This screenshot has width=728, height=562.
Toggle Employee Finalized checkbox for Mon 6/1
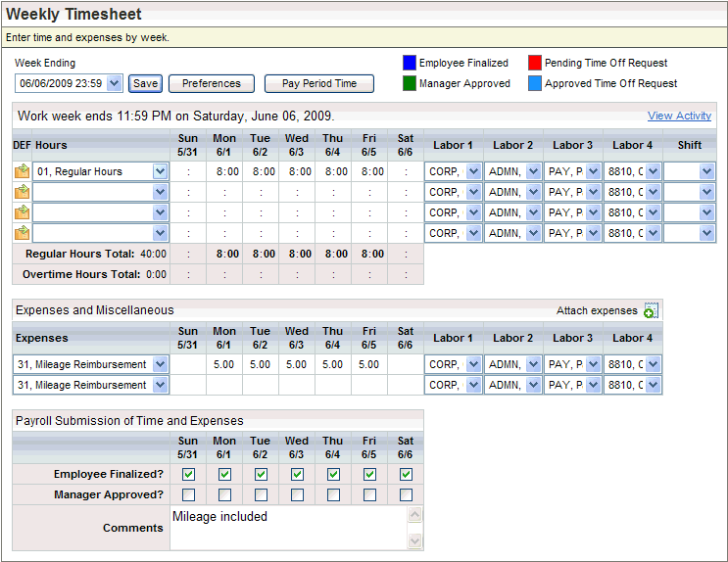tap(224, 474)
